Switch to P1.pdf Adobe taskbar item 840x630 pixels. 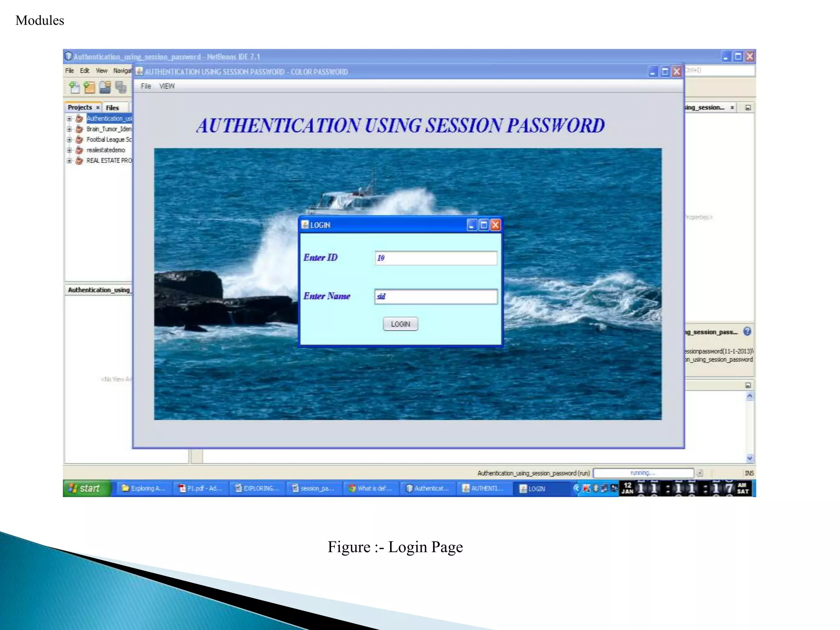click(201, 488)
